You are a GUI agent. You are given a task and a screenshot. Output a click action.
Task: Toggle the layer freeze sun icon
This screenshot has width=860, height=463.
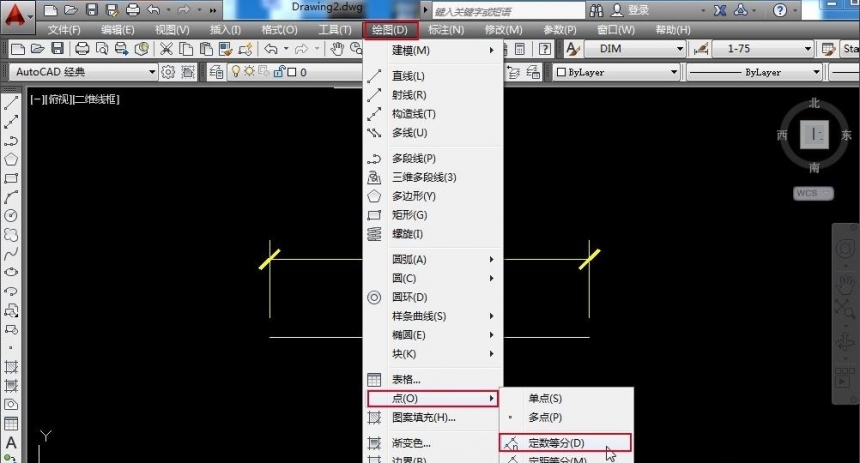(250, 72)
